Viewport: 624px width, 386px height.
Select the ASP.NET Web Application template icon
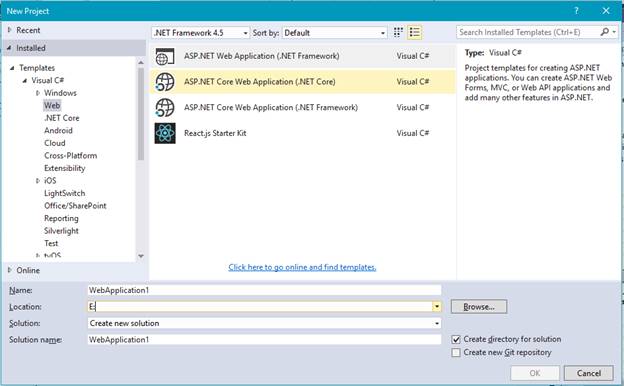pos(165,57)
